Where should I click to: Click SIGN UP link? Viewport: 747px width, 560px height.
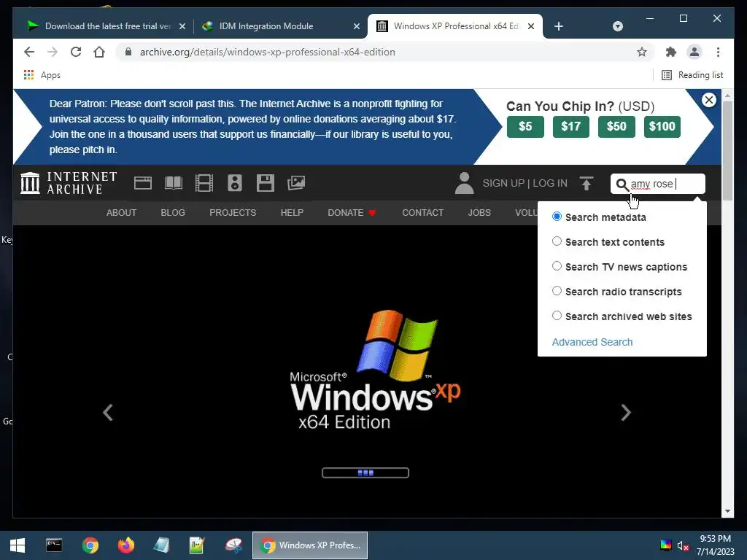[x=503, y=183]
